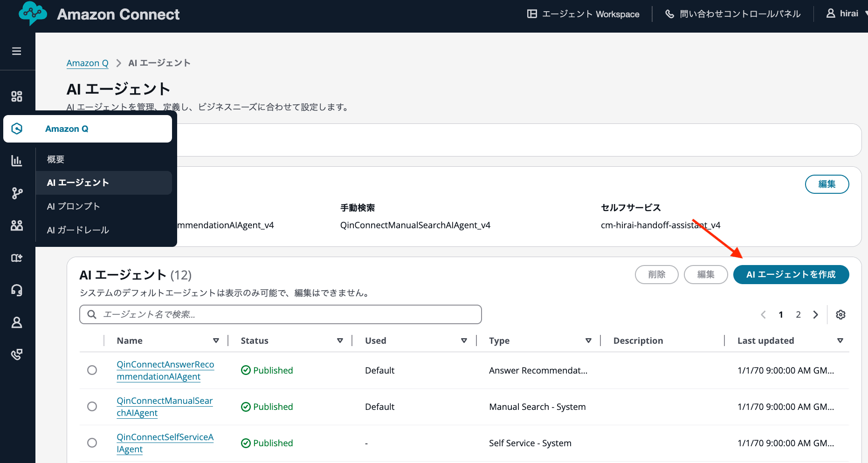
Task: Go to page 2 of agents
Action: tap(798, 314)
